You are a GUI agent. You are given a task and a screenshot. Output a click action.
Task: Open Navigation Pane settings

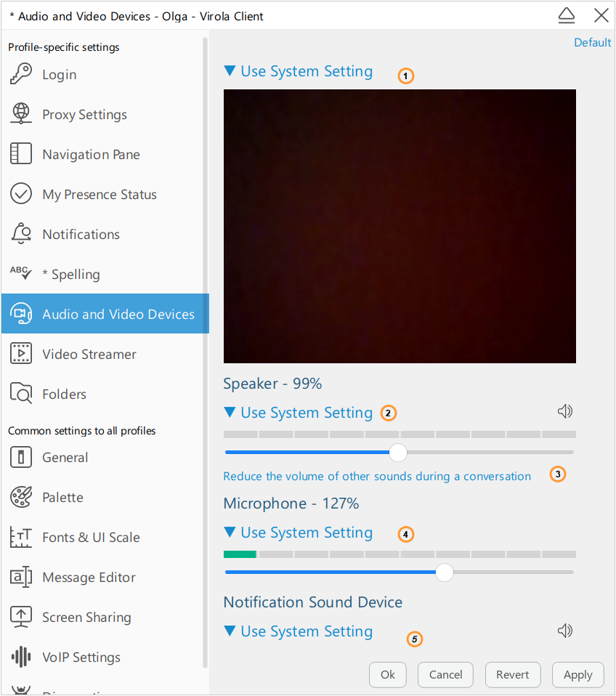22,154
